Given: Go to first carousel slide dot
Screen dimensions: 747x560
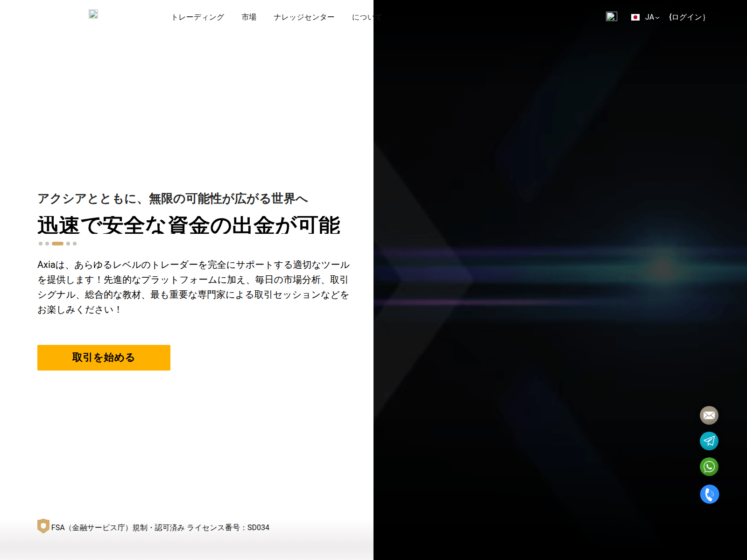Looking at the screenshot, I should click(41, 244).
